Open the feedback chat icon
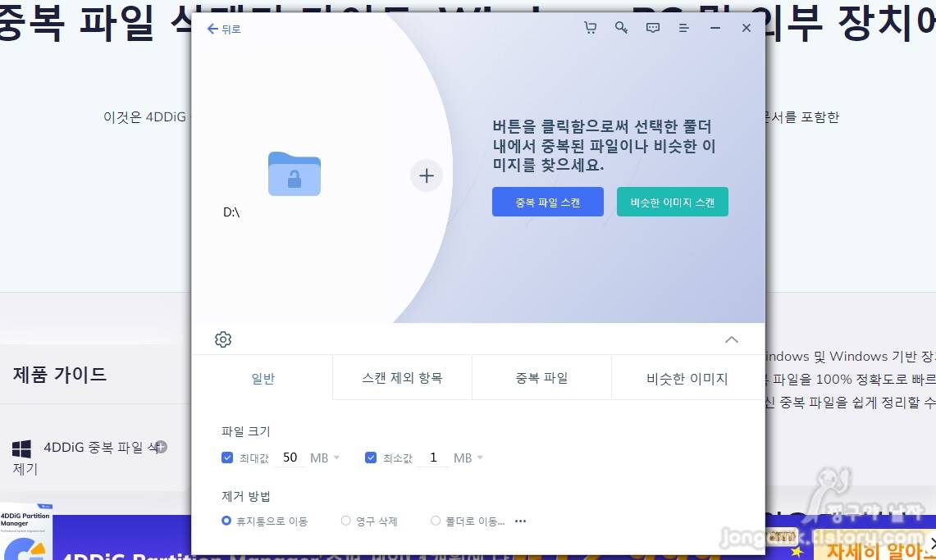 pos(653,27)
